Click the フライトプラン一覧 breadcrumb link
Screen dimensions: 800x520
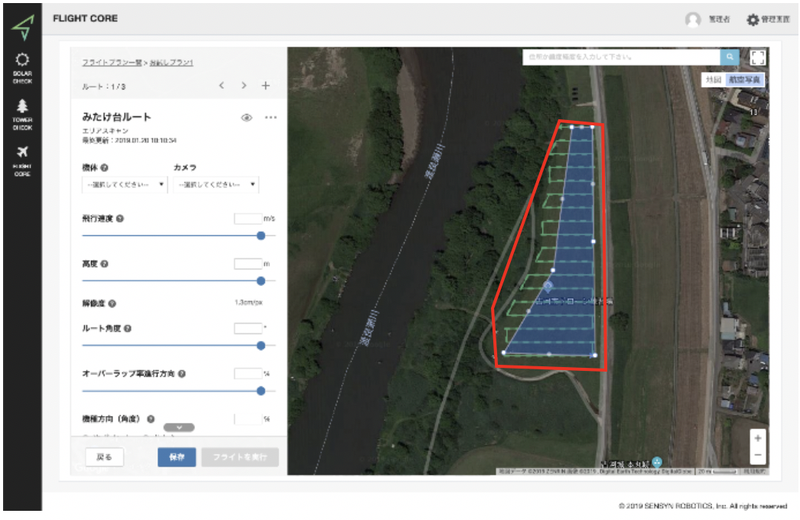(x=112, y=63)
